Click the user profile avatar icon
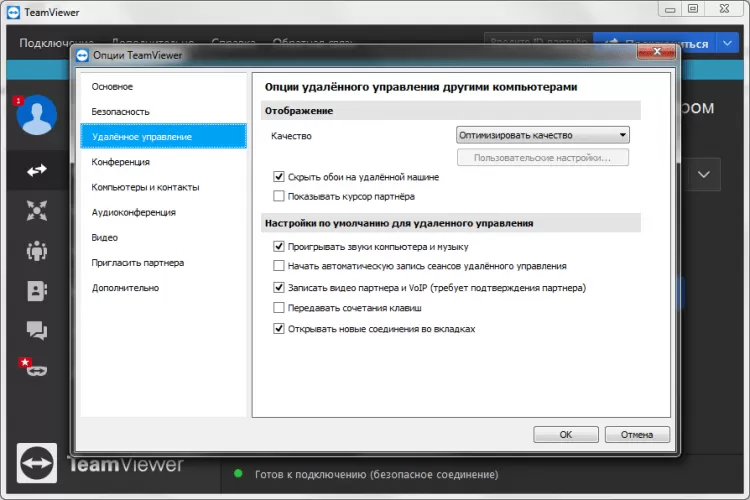750x500 pixels. point(37,115)
